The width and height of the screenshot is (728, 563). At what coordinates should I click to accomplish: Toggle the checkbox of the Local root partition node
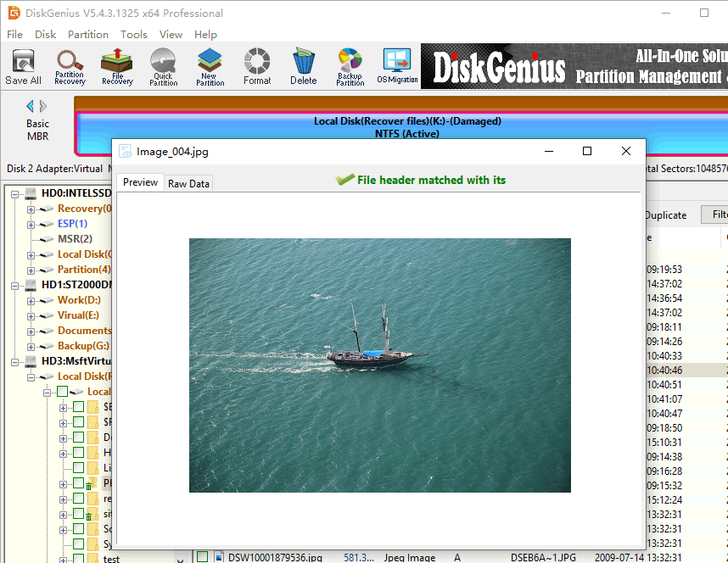[x=62, y=392]
